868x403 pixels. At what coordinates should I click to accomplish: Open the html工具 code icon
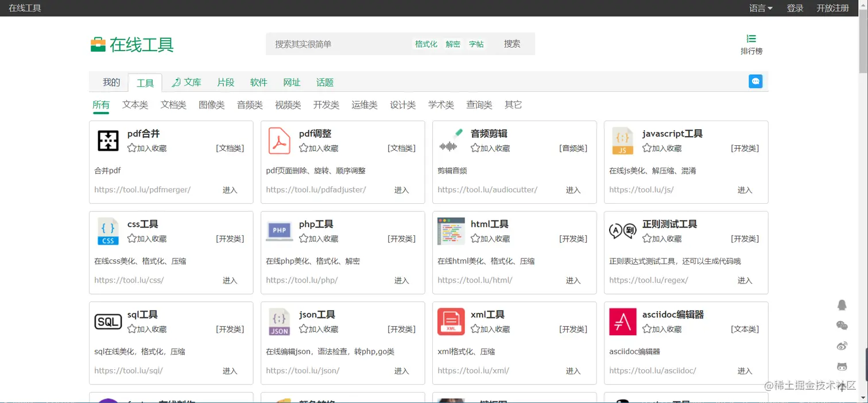pyautogui.click(x=451, y=231)
